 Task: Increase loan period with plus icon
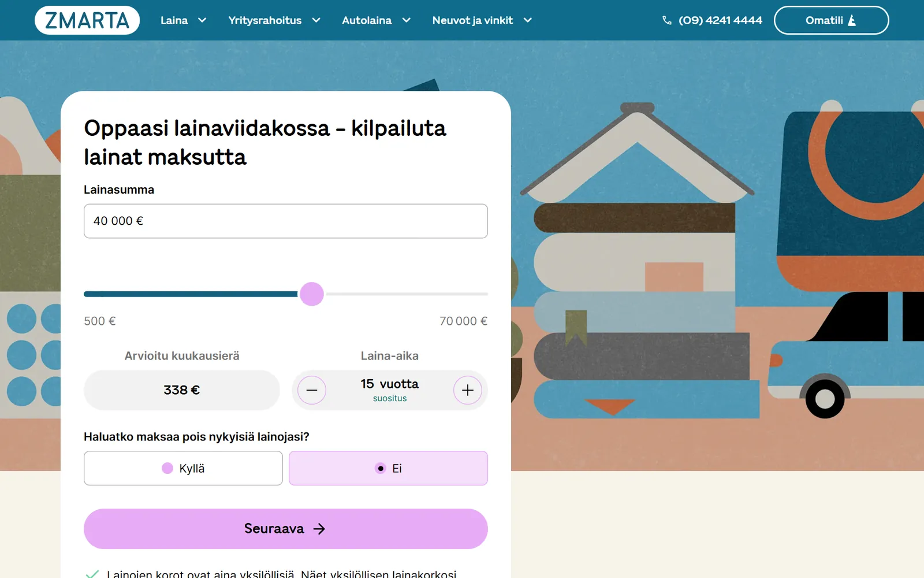[x=468, y=390]
